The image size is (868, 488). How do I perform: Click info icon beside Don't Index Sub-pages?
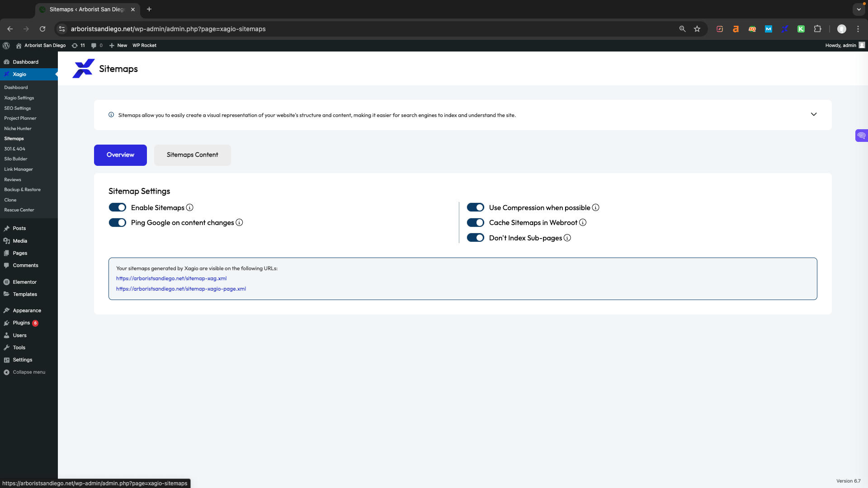567,238
